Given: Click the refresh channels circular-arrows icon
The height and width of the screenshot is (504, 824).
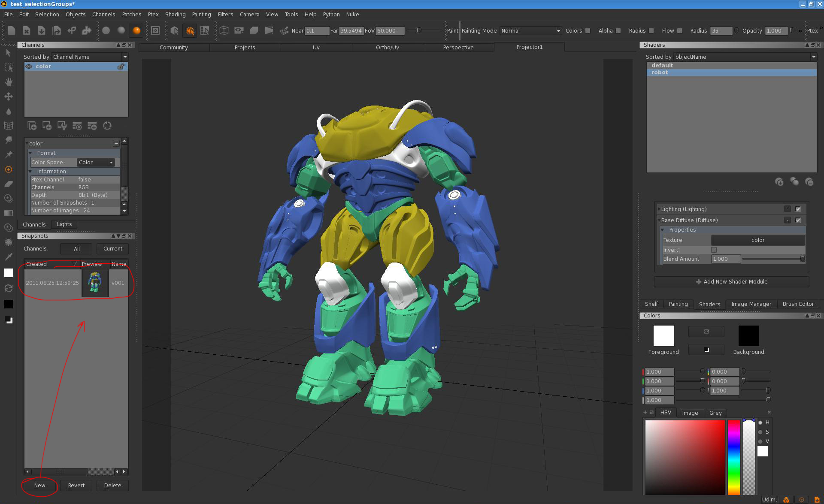Looking at the screenshot, I should (107, 126).
